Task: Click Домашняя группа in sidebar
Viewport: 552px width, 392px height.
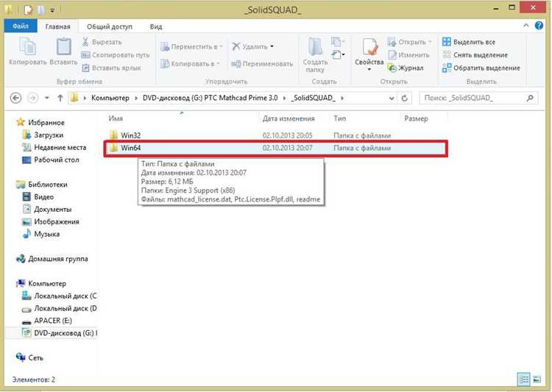Action: pyautogui.click(x=57, y=259)
